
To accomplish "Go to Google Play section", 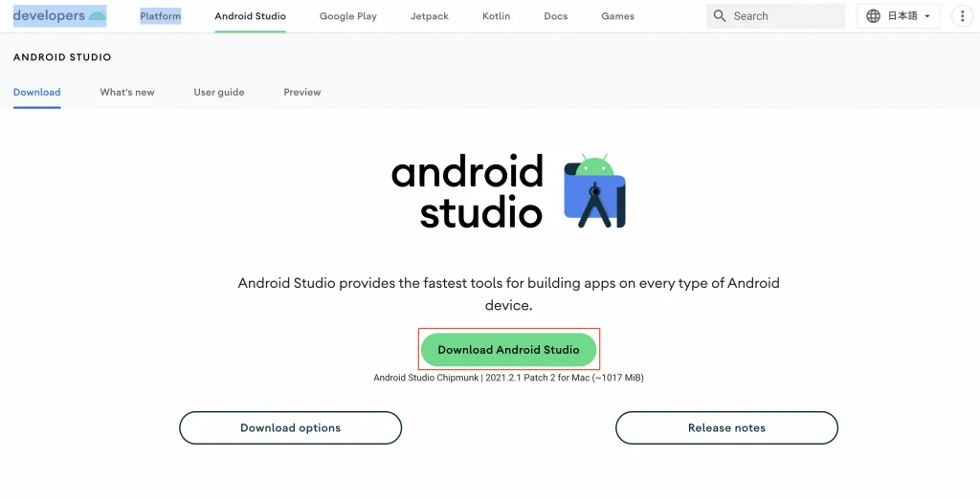I will (x=347, y=16).
